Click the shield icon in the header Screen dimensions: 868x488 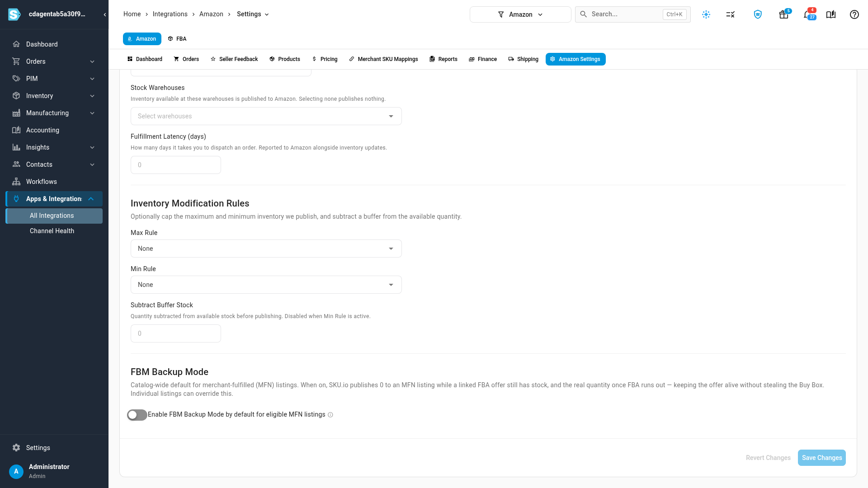click(758, 14)
